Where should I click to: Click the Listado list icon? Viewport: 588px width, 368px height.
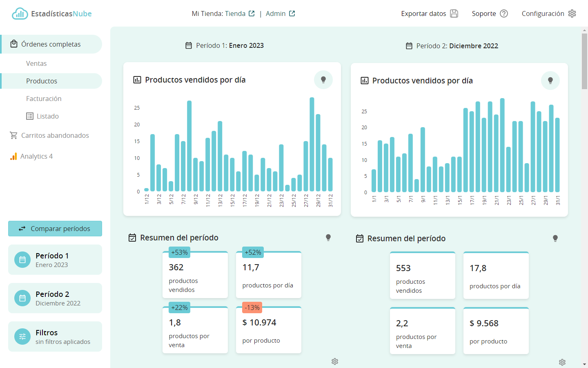30,116
